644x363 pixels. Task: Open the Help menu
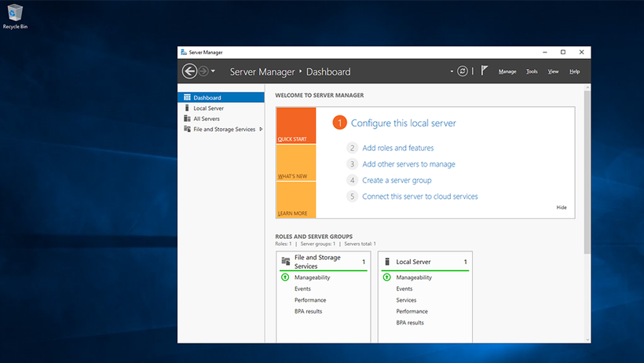(575, 71)
